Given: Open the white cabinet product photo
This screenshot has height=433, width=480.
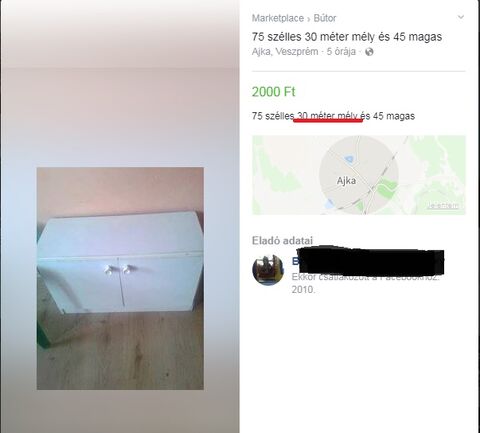Looking at the screenshot, I should click(120, 278).
